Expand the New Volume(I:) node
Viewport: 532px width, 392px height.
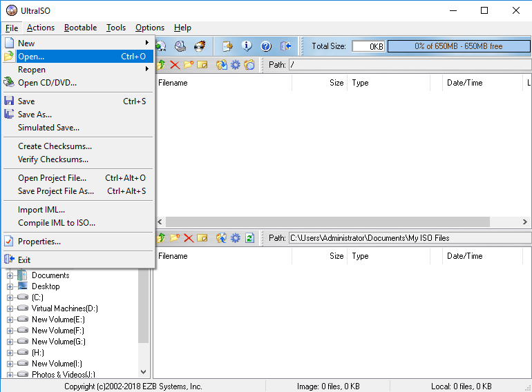point(10,364)
